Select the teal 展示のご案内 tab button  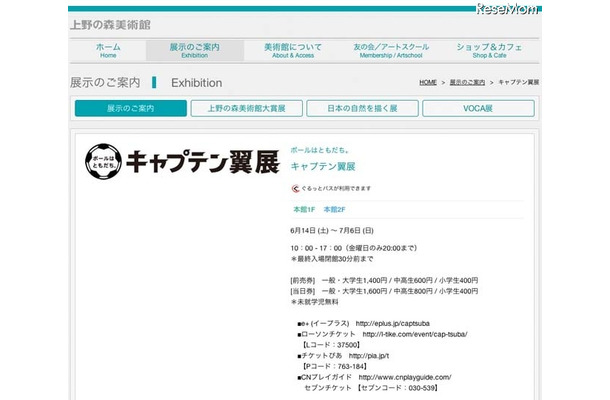click(x=131, y=108)
